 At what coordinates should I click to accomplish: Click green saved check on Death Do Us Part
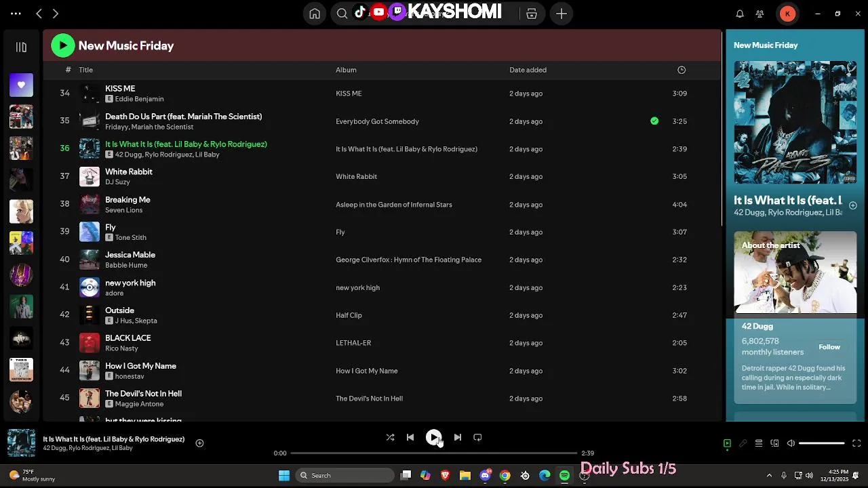654,121
